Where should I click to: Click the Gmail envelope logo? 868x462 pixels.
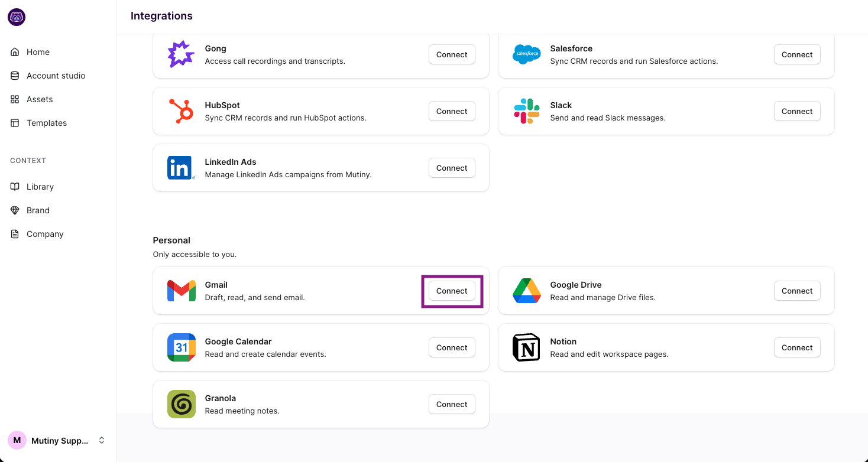pyautogui.click(x=182, y=291)
